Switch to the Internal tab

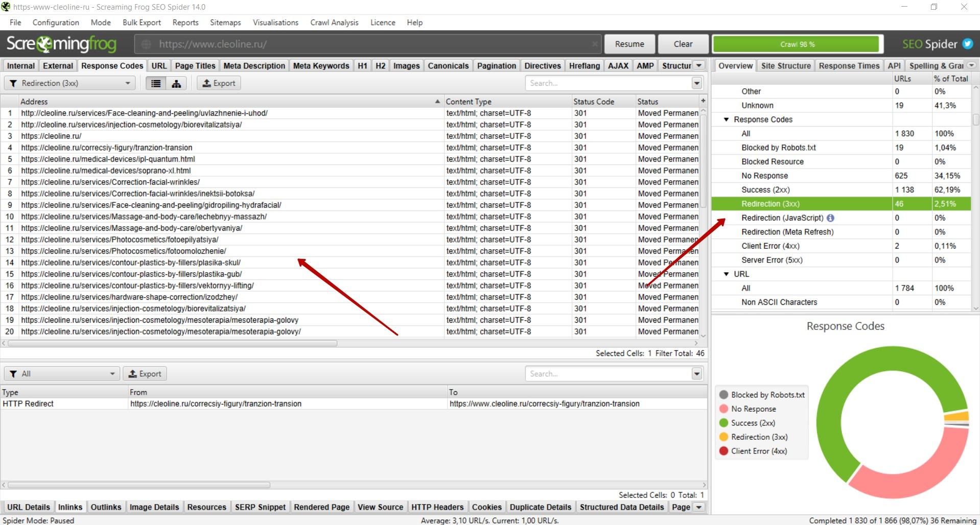[x=21, y=66]
